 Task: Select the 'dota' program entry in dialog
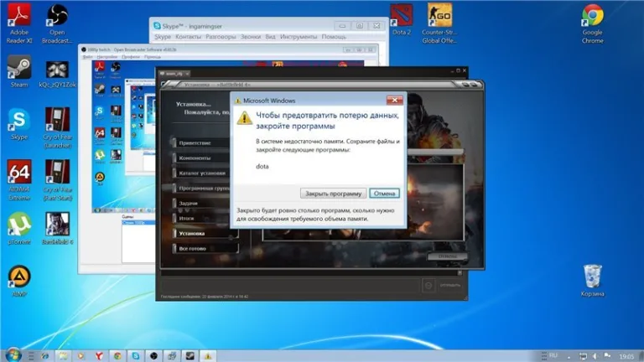click(262, 166)
